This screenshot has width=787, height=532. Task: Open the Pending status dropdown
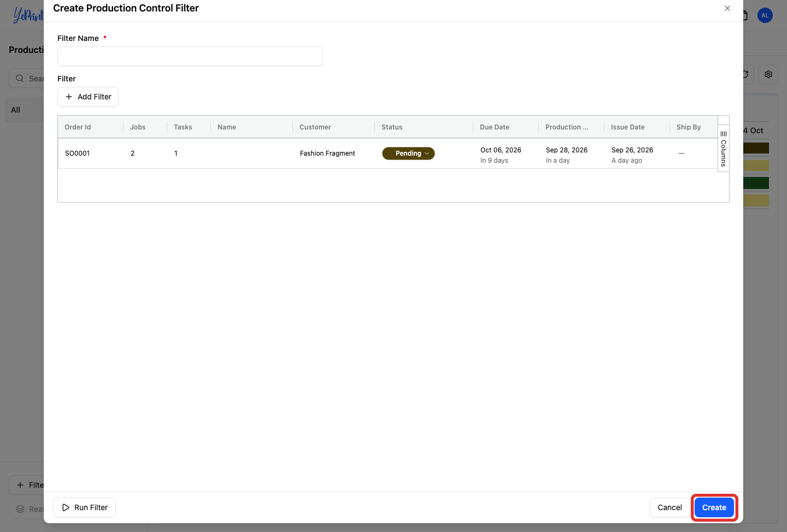[x=408, y=153]
